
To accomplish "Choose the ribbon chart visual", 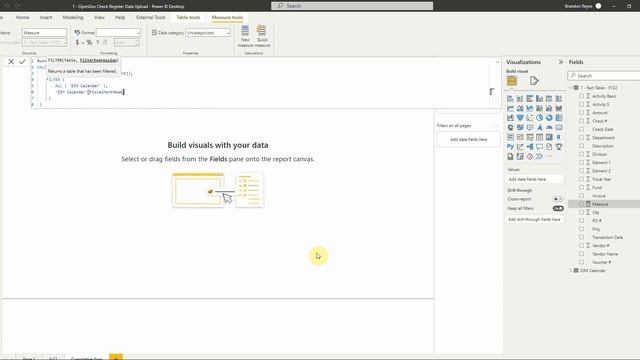I will pyautogui.click(x=559, y=108).
